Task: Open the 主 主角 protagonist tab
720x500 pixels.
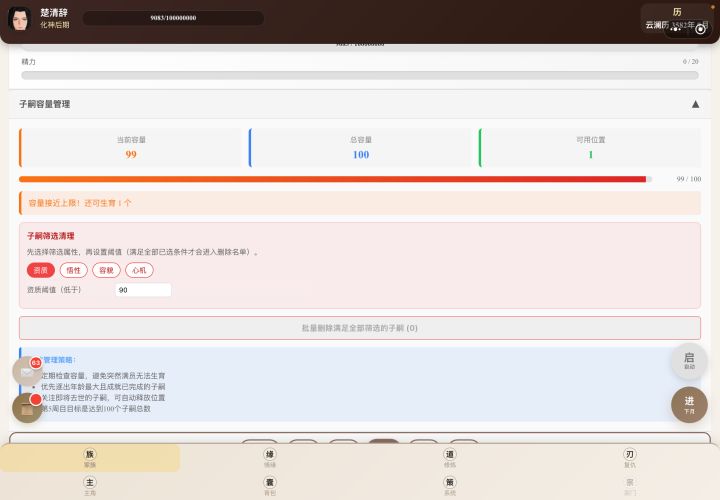Action: click(x=90, y=486)
